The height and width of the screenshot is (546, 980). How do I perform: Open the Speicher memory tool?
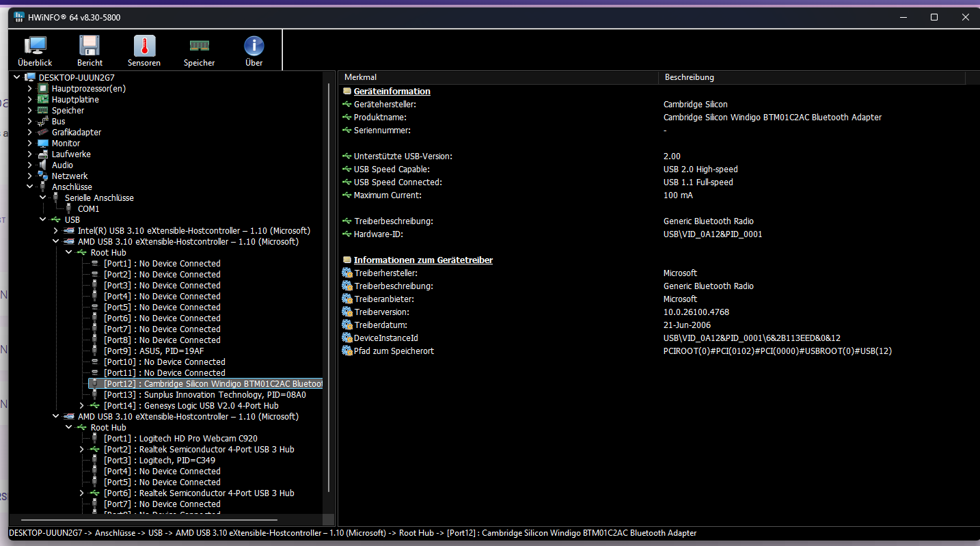tap(199, 51)
